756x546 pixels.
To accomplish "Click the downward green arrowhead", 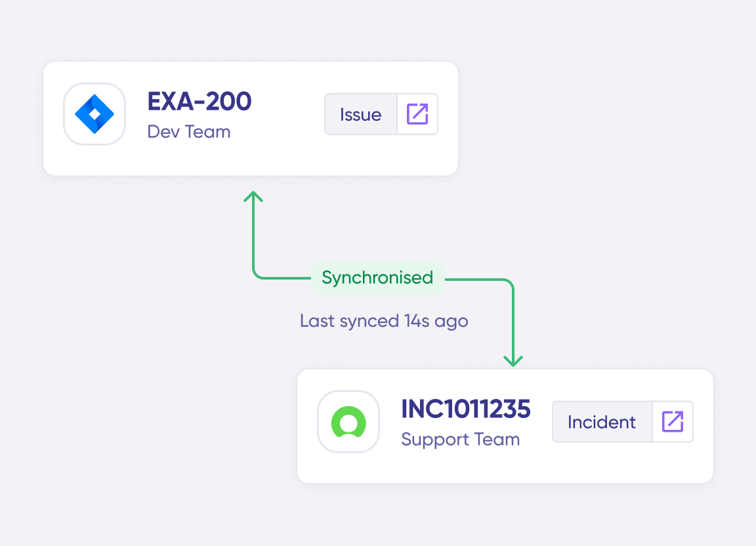I will tap(513, 360).
